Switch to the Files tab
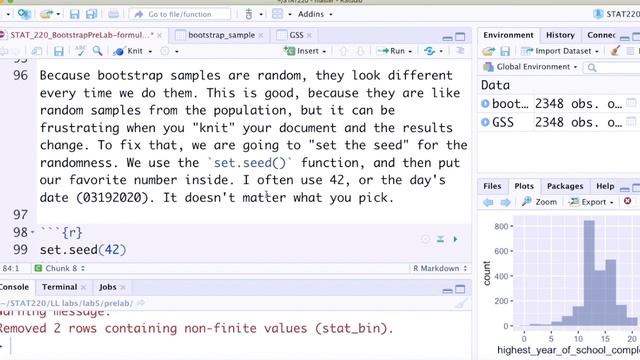This screenshot has height=360, width=640. pyautogui.click(x=492, y=186)
